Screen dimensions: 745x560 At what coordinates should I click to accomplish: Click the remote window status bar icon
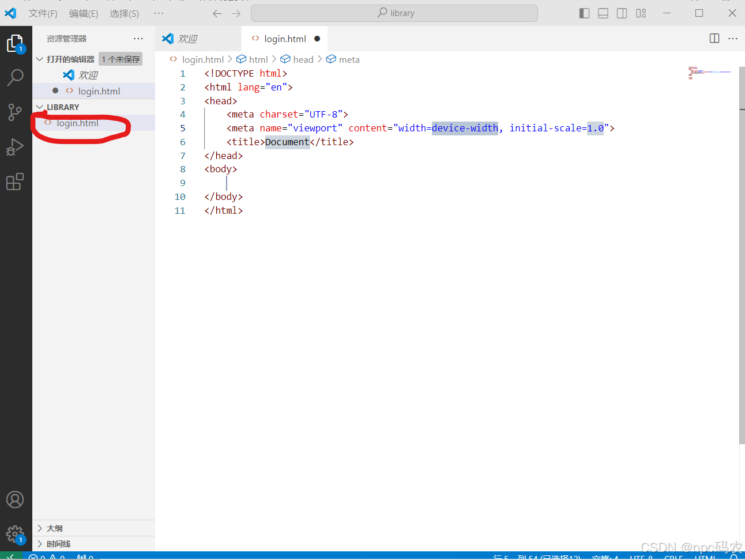coord(11,557)
